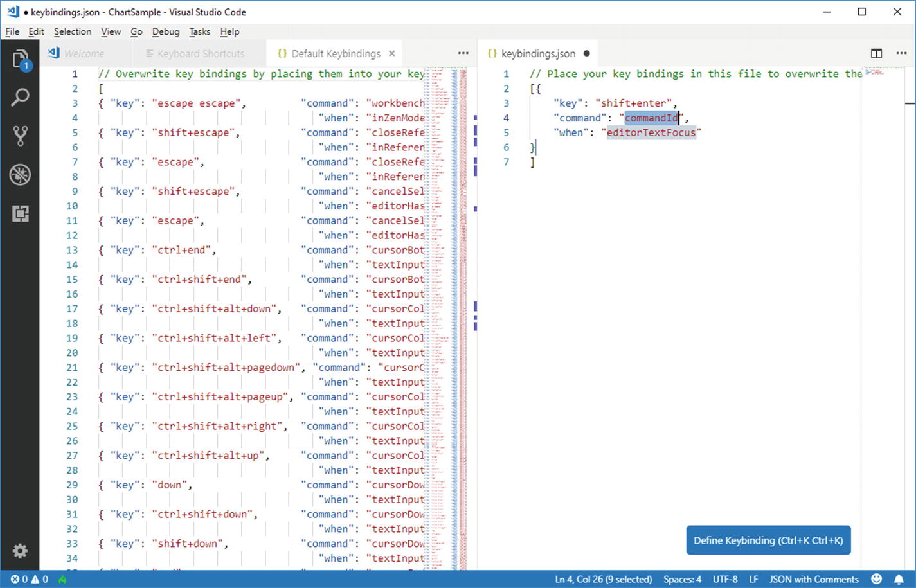This screenshot has width=916, height=588.
Task: Switch to the Keyboard Shortcuts tab
Action: (200, 54)
